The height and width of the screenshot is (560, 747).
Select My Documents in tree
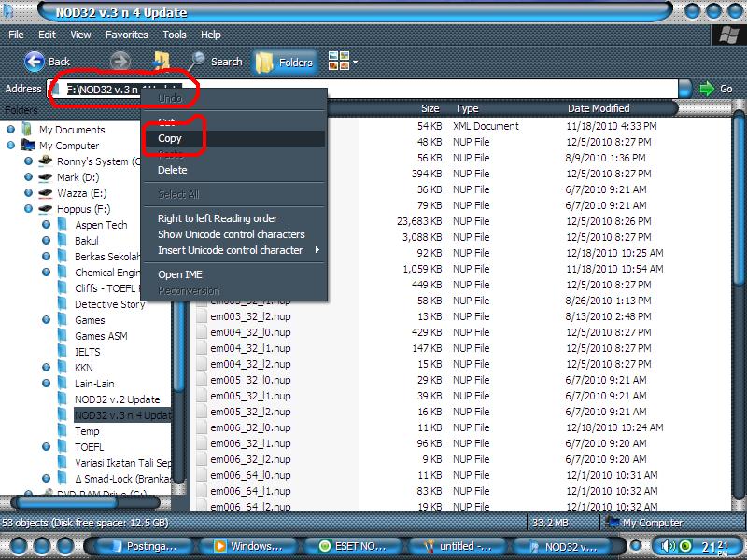[x=72, y=130]
